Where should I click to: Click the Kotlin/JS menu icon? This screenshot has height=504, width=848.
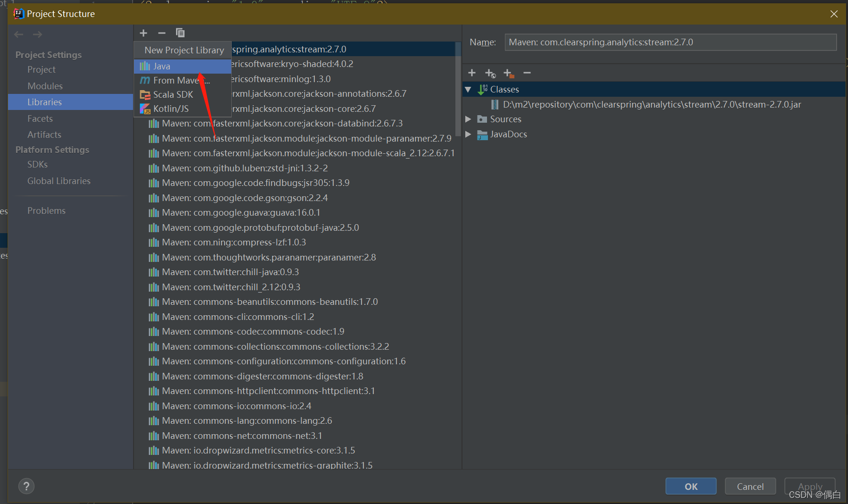[x=145, y=109]
